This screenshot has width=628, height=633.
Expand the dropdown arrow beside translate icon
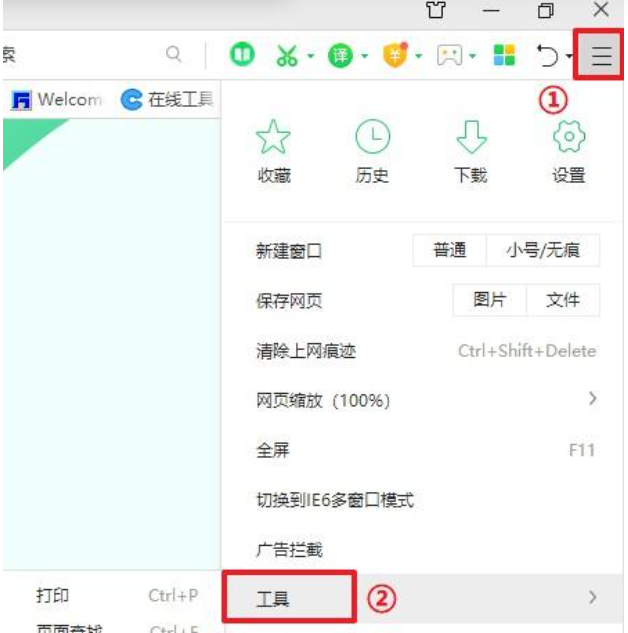click(x=364, y=56)
